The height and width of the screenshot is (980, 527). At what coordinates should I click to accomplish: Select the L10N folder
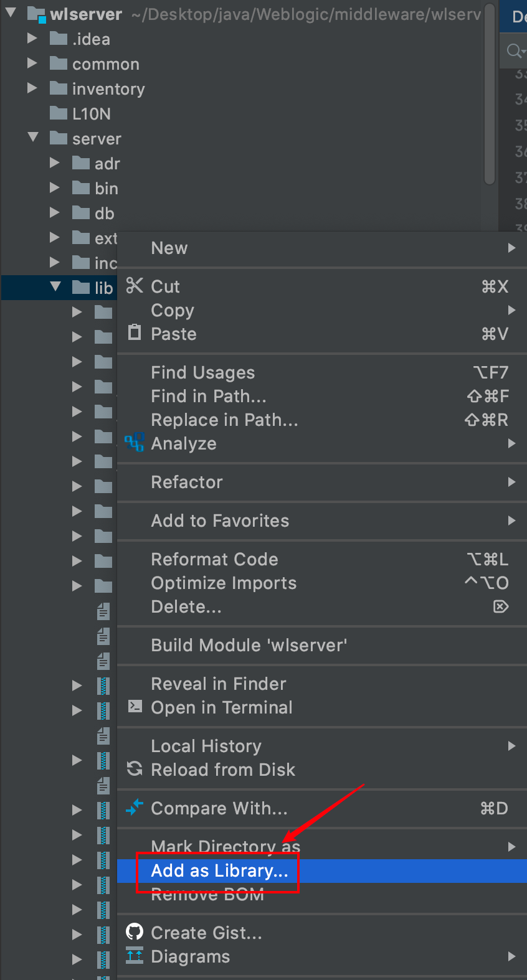[91, 114]
